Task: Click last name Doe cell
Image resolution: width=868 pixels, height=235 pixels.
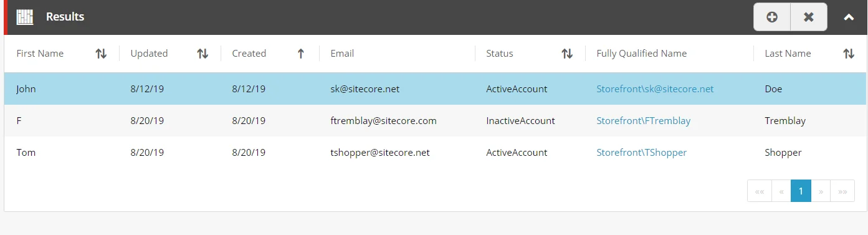Action: tap(773, 89)
